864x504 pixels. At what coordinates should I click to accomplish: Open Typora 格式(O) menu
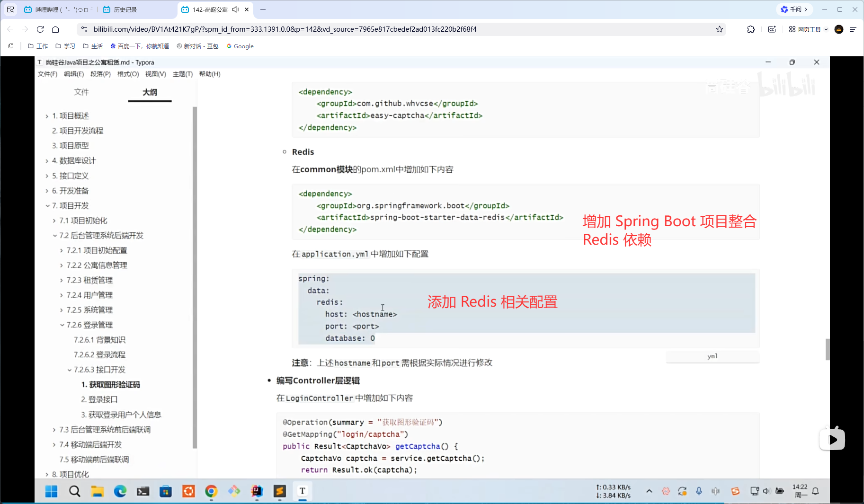(x=128, y=74)
